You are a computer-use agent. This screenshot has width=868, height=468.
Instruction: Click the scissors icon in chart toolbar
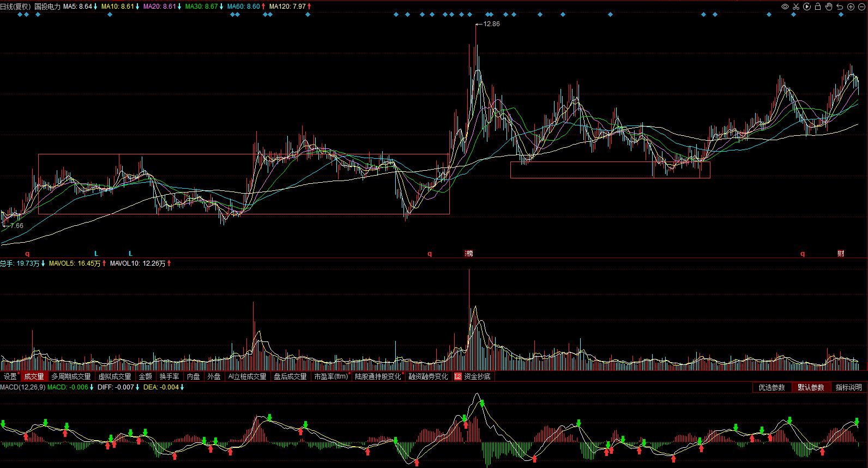pos(796,7)
